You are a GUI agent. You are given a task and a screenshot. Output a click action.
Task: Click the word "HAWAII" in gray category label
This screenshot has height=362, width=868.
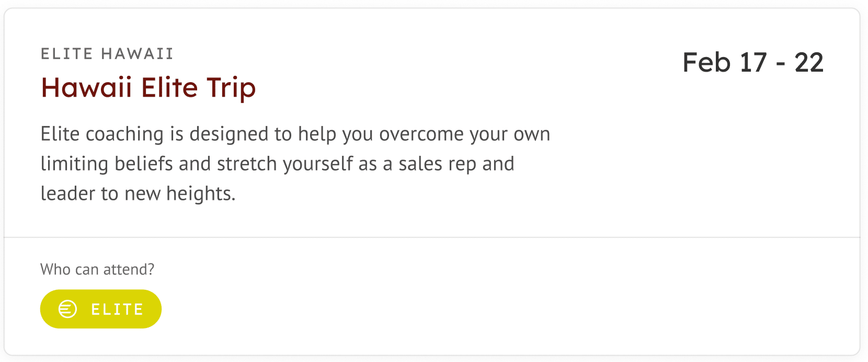[137, 54]
